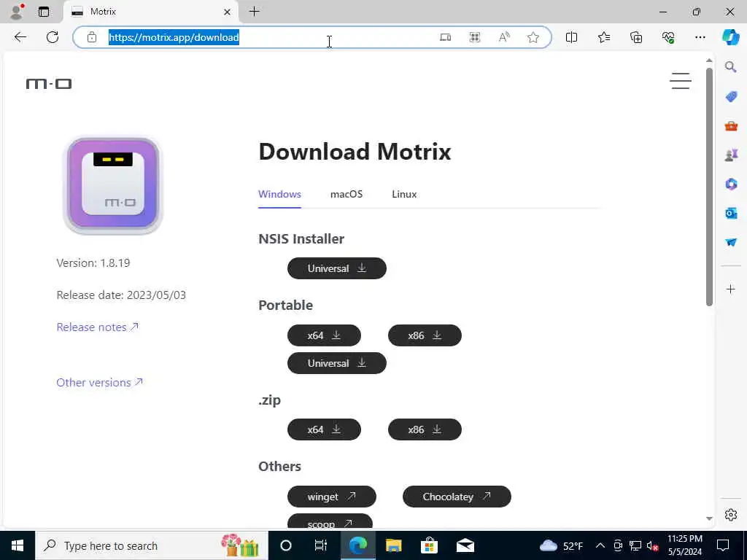Switch to the macOS tab
This screenshot has width=747, height=560.
click(x=347, y=194)
